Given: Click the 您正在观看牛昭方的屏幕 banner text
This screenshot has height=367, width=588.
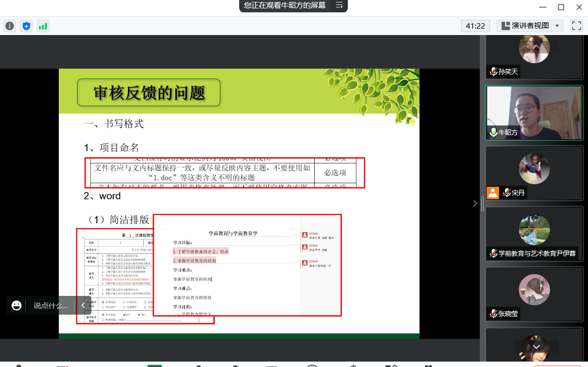Looking at the screenshot, I should click(x=285, y=5).
